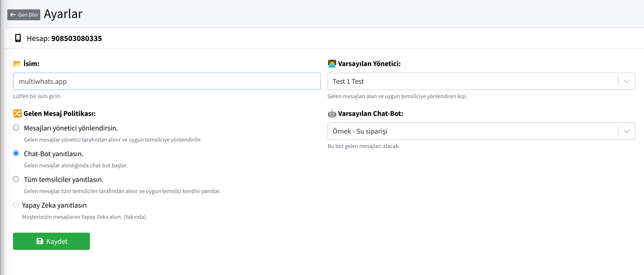Click the Geri Dön back button
This screenshot has height=275, width=644.
24,15
